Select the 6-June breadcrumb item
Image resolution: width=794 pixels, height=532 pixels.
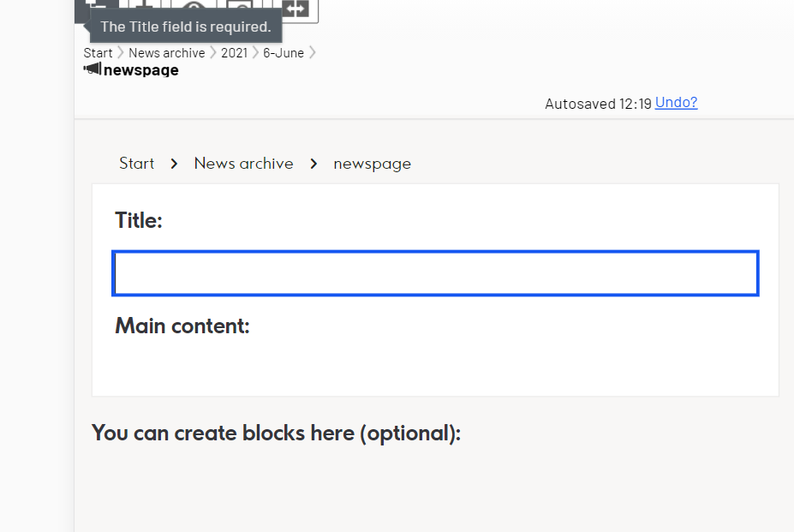[283, 53]
